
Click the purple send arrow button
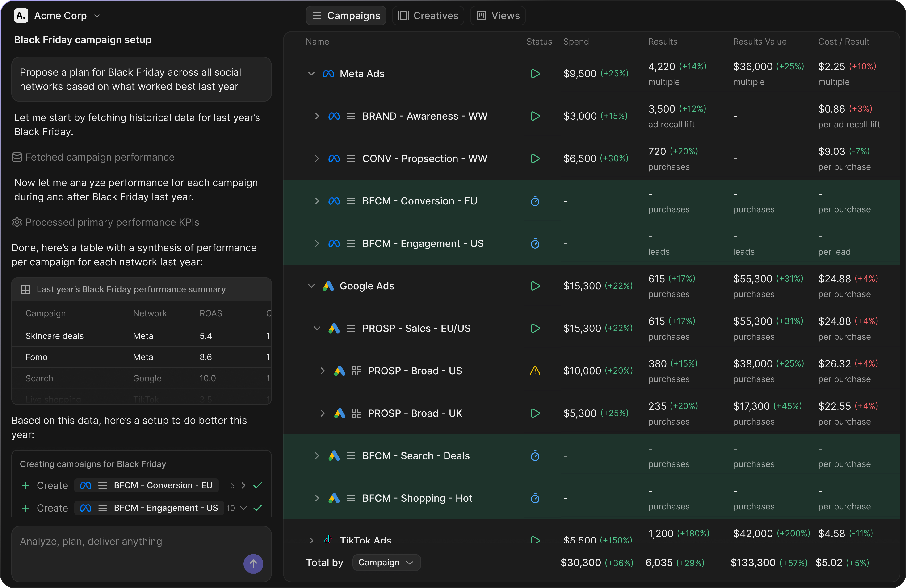[253, 564]
